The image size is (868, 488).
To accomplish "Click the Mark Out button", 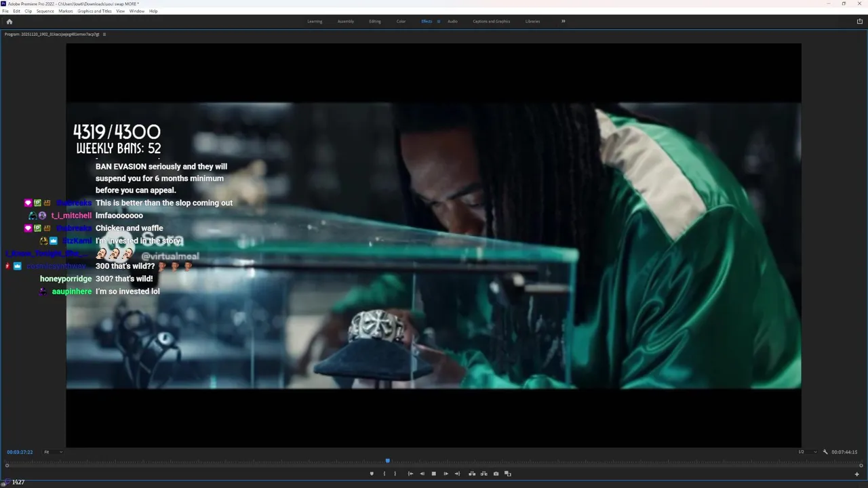I will [x=395, y=474].
